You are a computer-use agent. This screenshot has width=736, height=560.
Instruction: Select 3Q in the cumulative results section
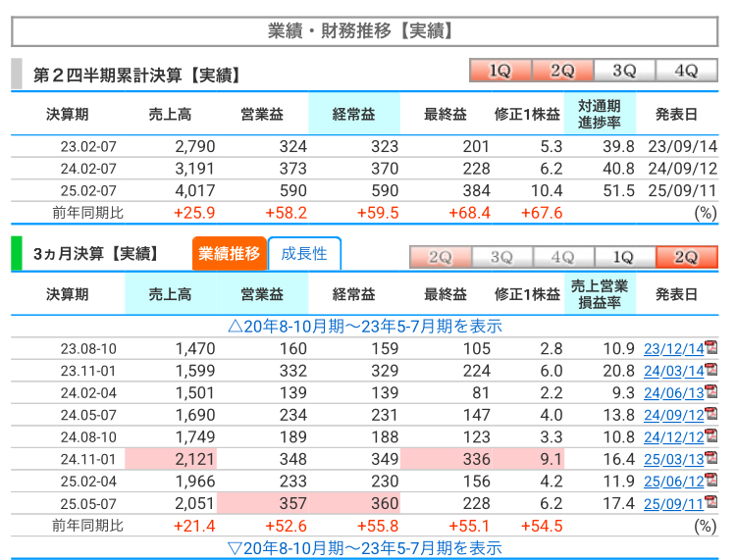tap(624, 71)
